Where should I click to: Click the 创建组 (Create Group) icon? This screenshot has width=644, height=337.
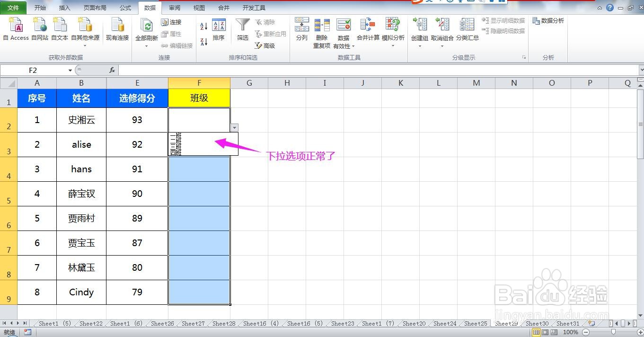(x=419, y=26)
